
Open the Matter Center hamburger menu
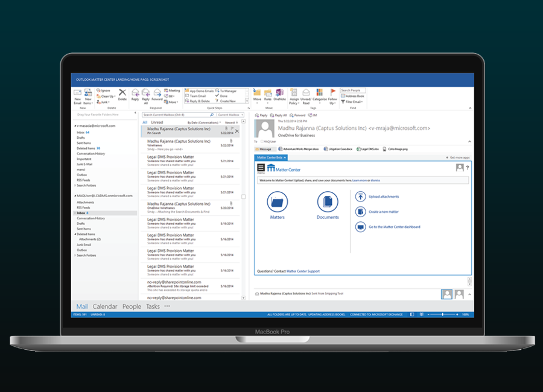click(261, 168)
